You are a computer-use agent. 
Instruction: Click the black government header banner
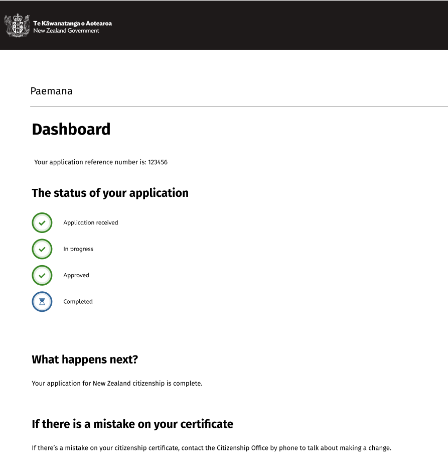point(224,25)
